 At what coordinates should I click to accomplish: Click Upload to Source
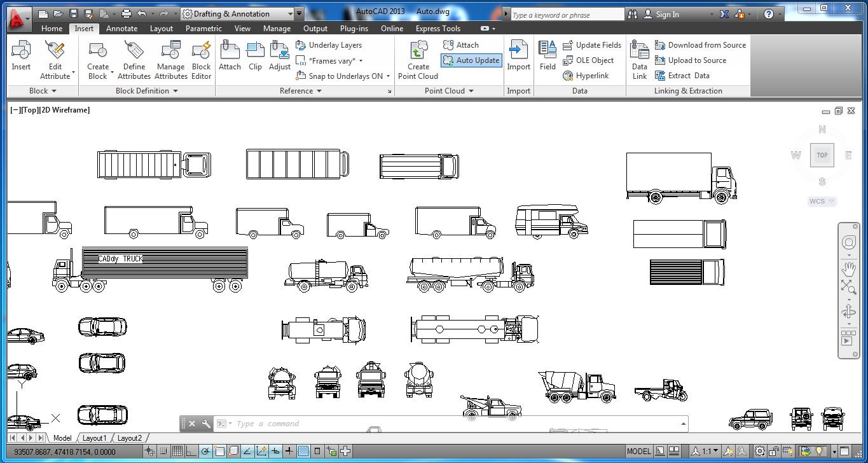[691, 60]
